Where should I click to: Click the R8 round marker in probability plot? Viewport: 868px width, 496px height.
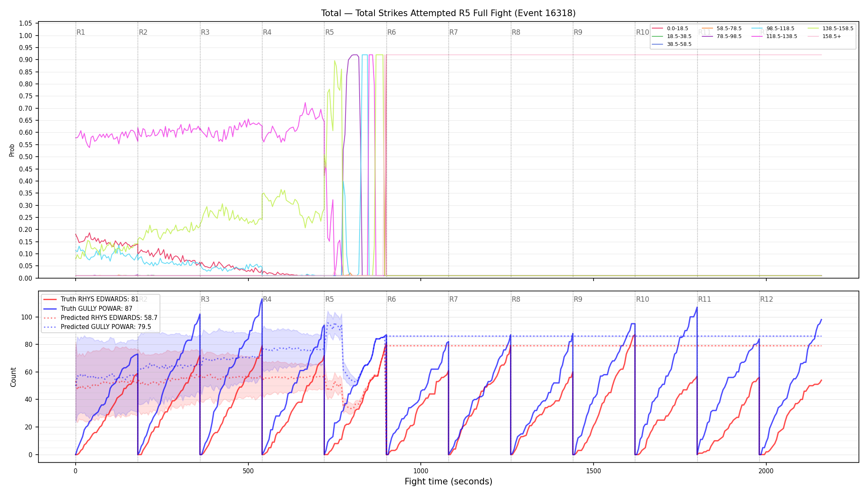(x=516, y=32)
